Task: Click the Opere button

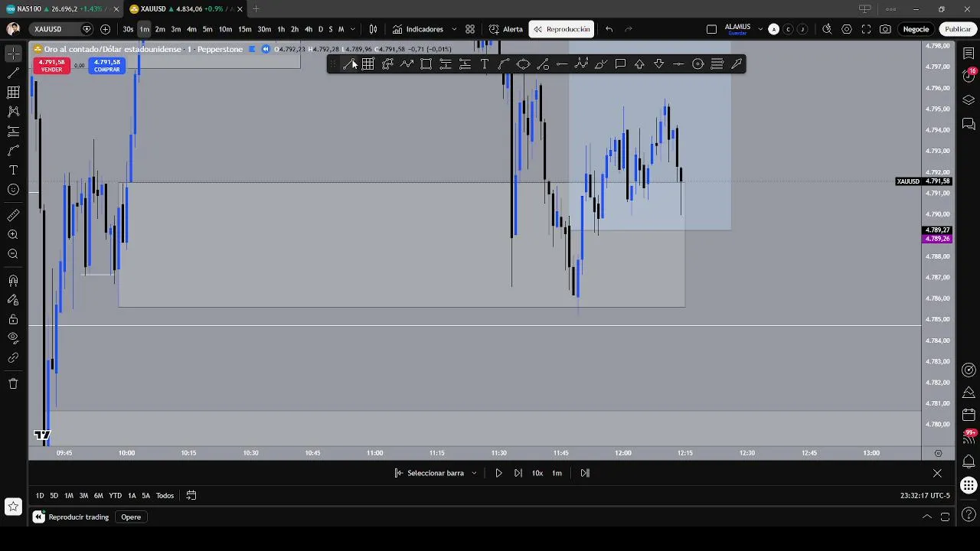Action: (x=131, y=517)
